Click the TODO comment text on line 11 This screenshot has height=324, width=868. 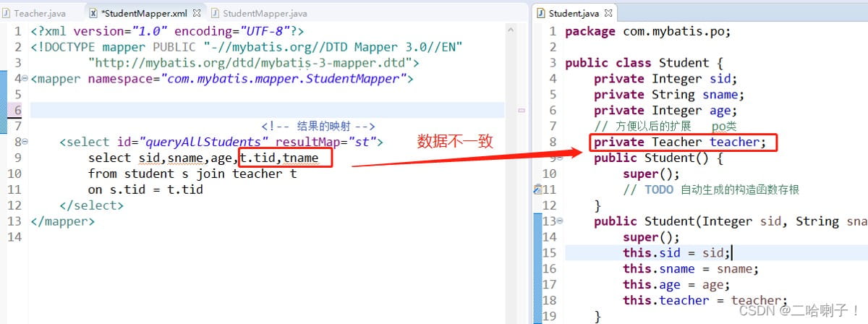pyautogui.click(x=711, y=190)
